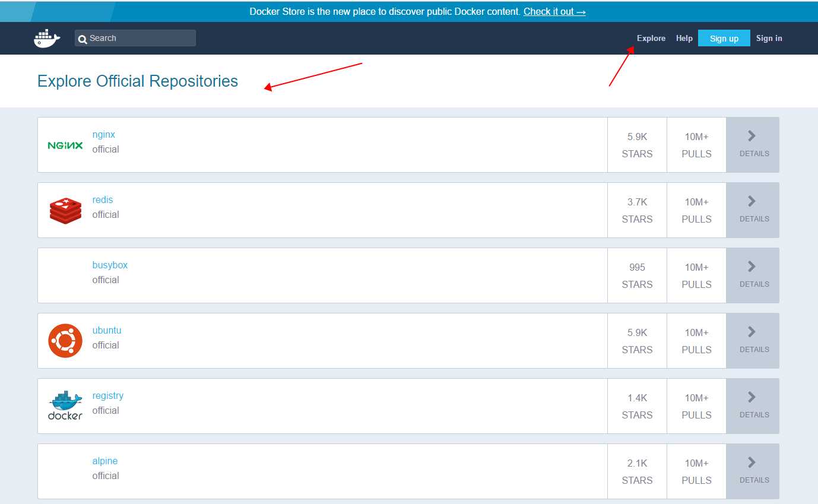Follow the 'Check it out' banner link
The width and height of the screenshot is (818, 504).
554,11
